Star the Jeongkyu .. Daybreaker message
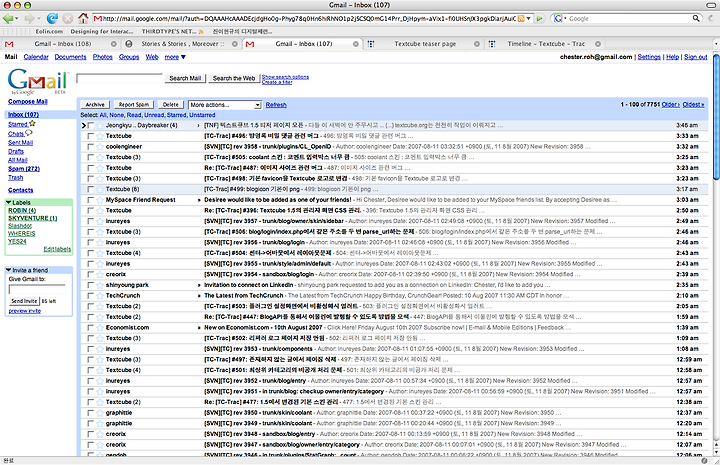This screenshot has width=720, height=465. pyautogui.click(x=100, y=125)
